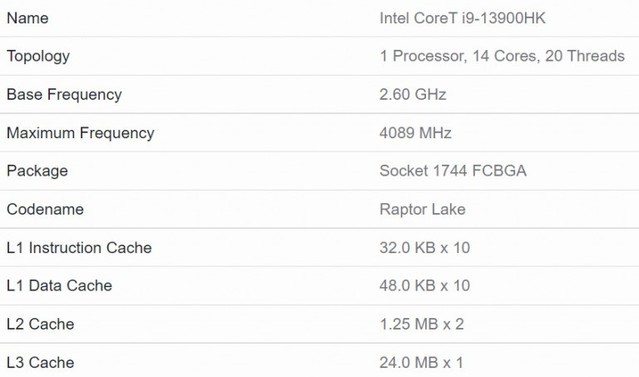Click the Package label
This screenshot has height=377, width=639.
point(37,171)
